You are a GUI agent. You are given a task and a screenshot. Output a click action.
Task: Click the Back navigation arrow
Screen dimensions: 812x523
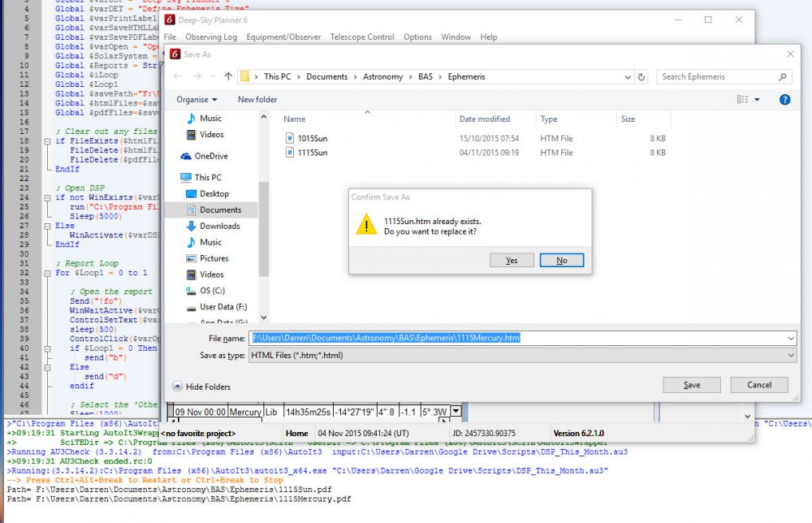click(178, 76)
